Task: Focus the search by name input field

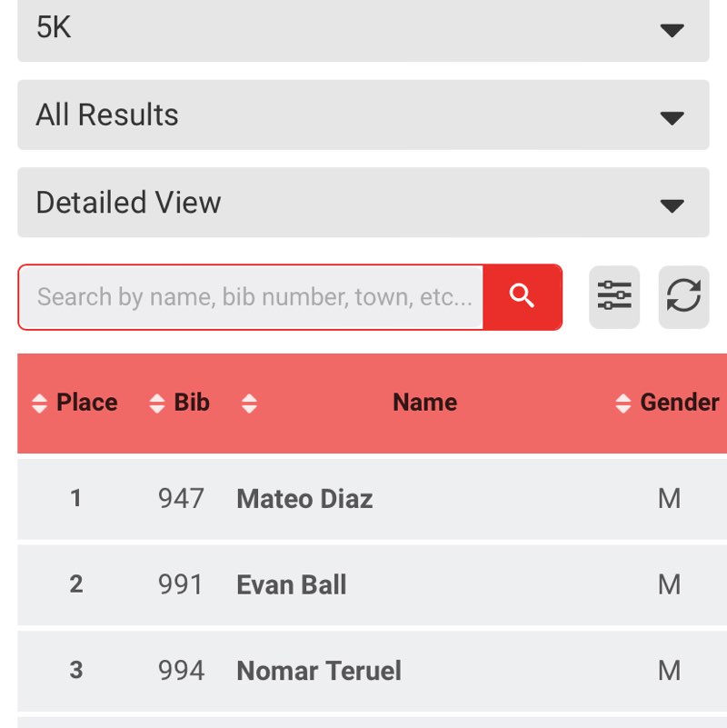Action: pos(253,297)
